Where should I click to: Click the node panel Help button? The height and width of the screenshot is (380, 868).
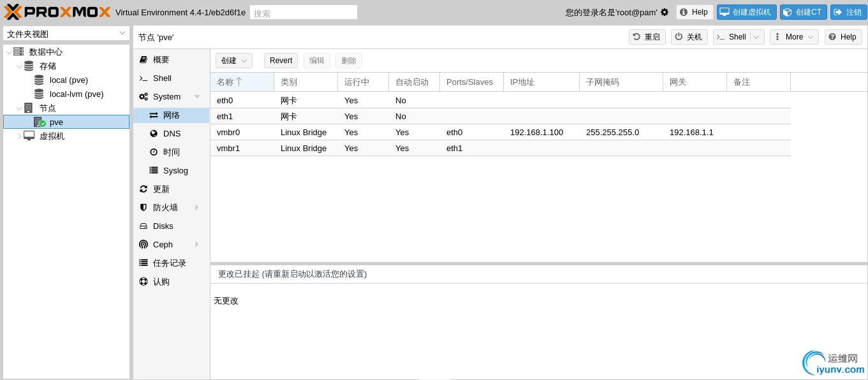(x=843, y=37)
